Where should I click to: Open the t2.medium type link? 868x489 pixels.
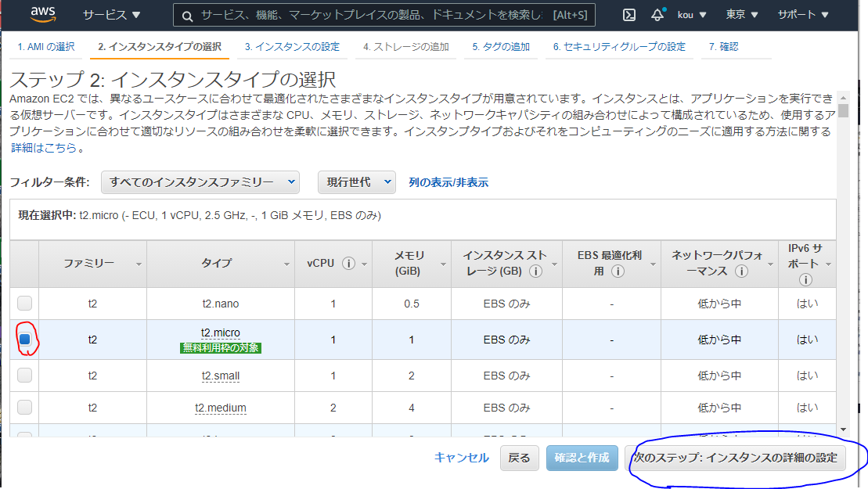click(x=220, y=408)
